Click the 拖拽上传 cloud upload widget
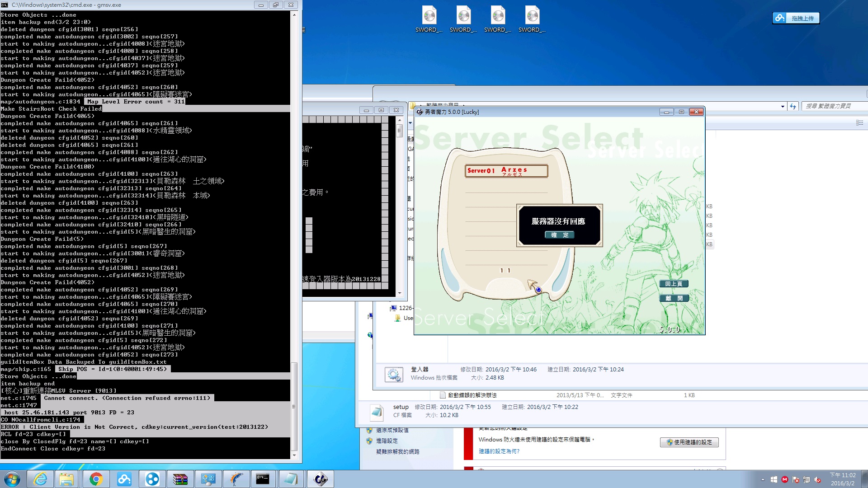Image resolution: width=868 pixels, height=488 pixels. [x=796, y=18]
